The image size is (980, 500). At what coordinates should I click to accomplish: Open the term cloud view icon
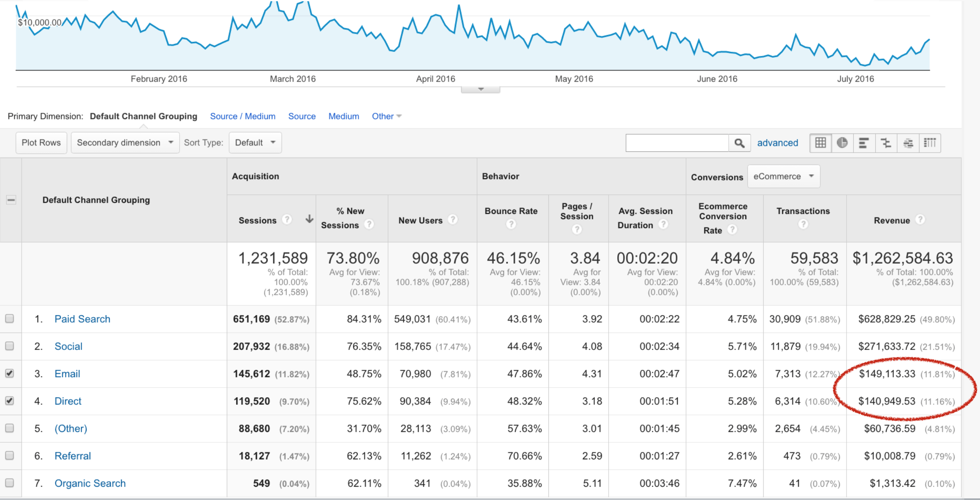pyautogui.click(x=908, y=143)
